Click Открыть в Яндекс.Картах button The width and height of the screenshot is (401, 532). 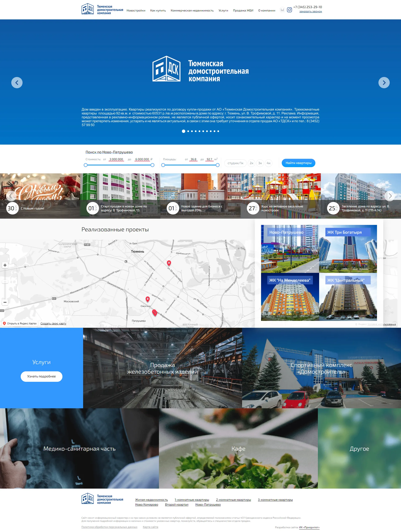coord(20,324)
